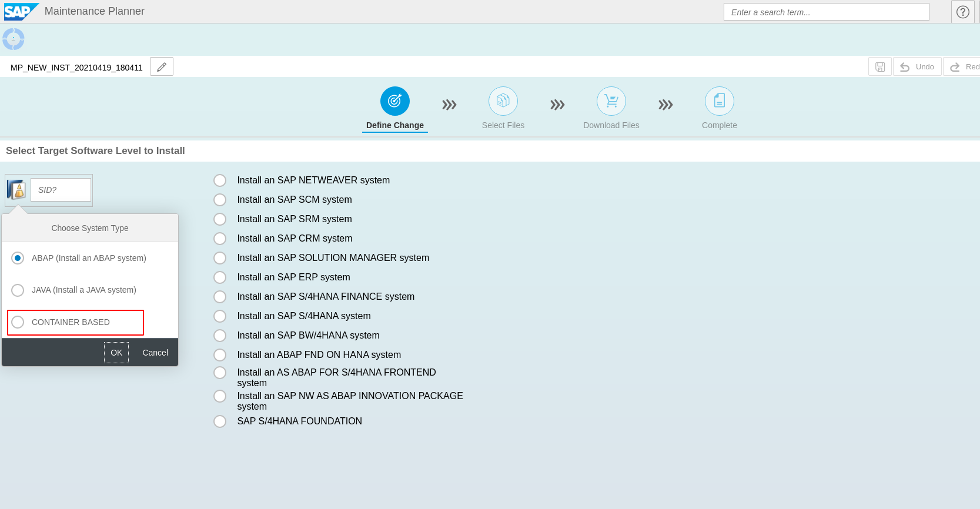Click the save disk icon
Image resolution: width=980 pixels, height=509 pixels.
point(880,67)
